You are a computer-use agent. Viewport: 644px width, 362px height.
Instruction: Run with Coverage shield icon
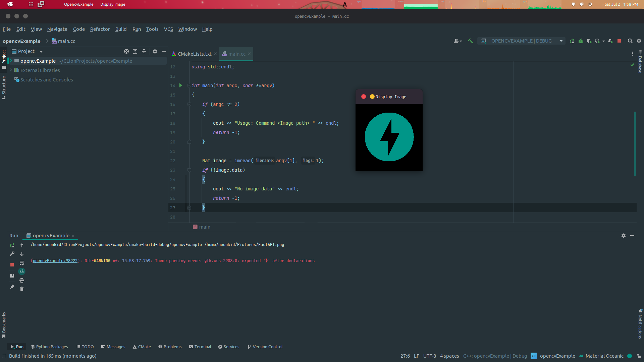click(x=589, y=41)
